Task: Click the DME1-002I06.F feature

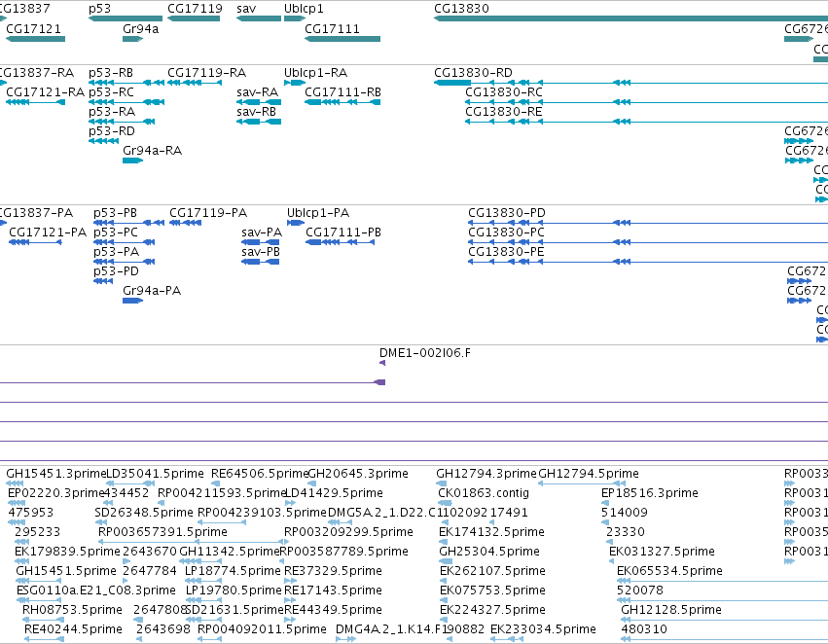Action: pos(382,363)
